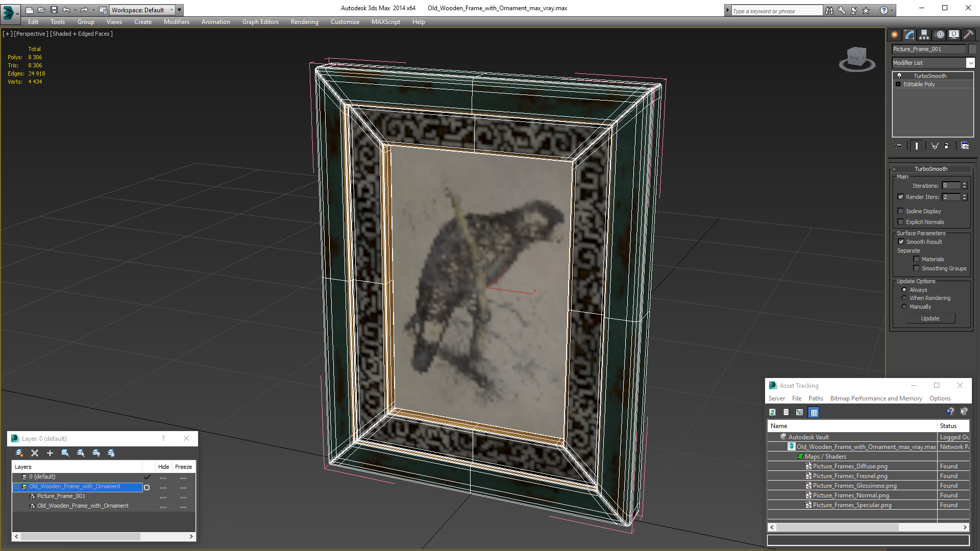Open the Help icon dropdown in title bar
This screenshot has width=980, height=551.
pyautogui.click(x=892, y=10)
